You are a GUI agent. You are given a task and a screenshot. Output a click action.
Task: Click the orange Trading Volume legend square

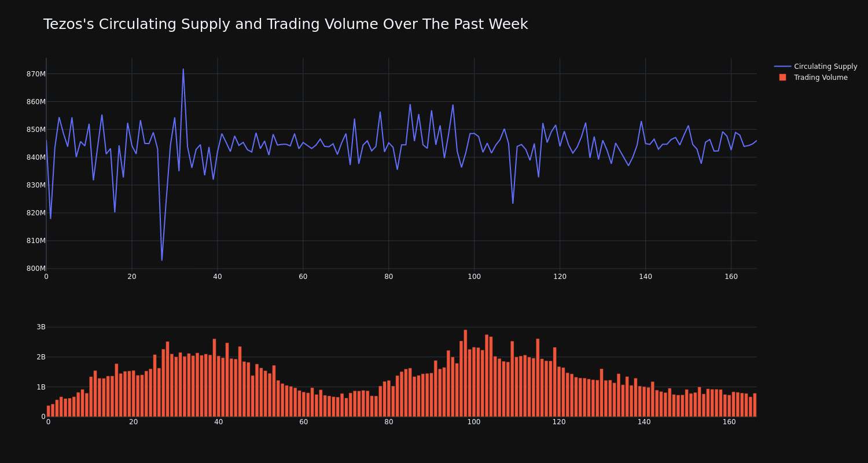coord(782,78)
